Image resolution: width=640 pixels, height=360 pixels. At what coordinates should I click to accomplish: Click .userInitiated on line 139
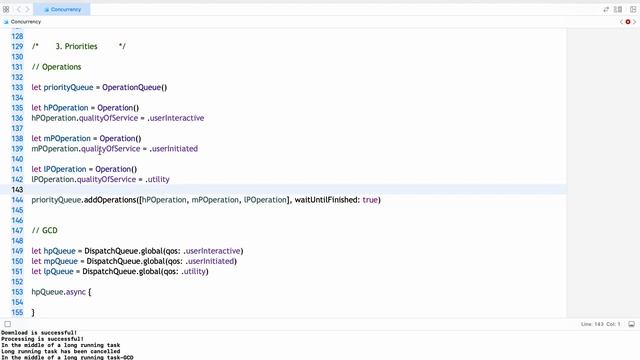point(173,149)
